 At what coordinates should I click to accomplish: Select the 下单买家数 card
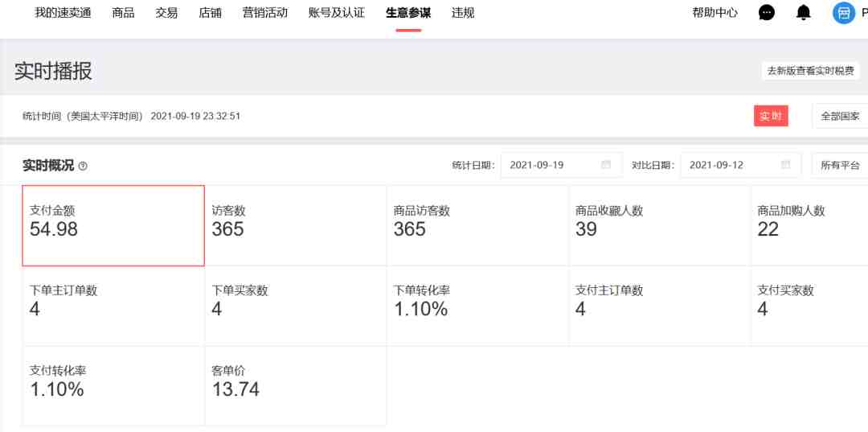coord(296,306)
